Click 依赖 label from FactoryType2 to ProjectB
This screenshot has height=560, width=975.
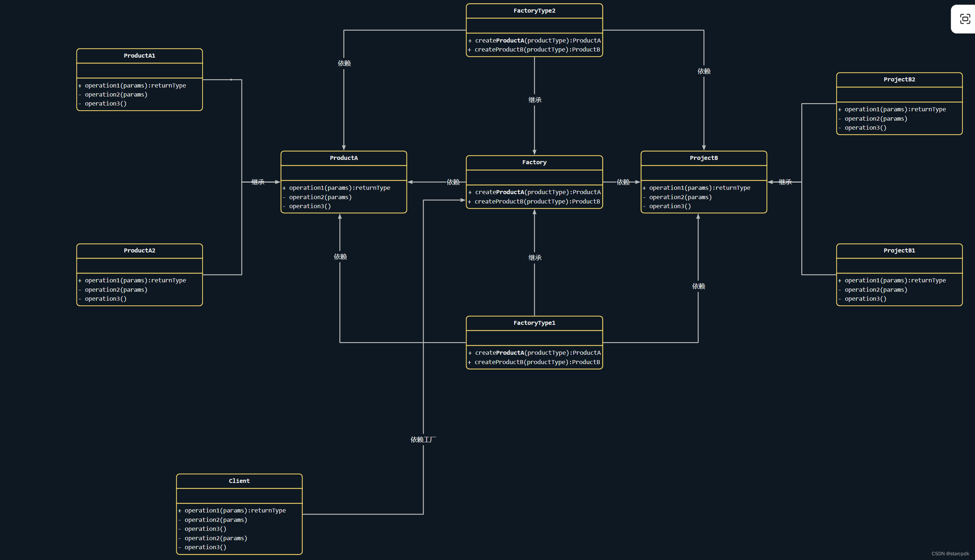tap(704, 71)
